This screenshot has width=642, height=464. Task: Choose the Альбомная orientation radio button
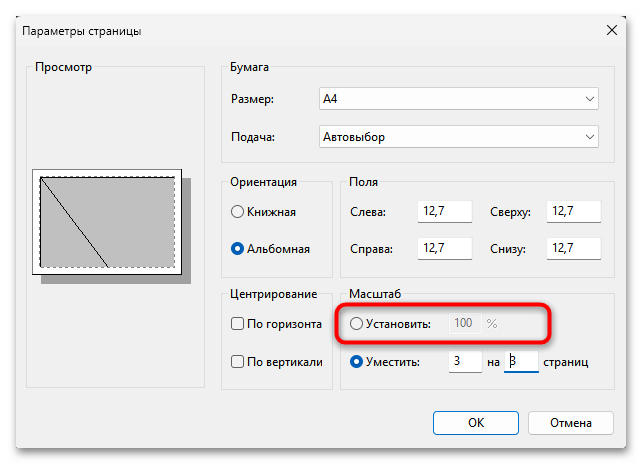pos(238,248)
